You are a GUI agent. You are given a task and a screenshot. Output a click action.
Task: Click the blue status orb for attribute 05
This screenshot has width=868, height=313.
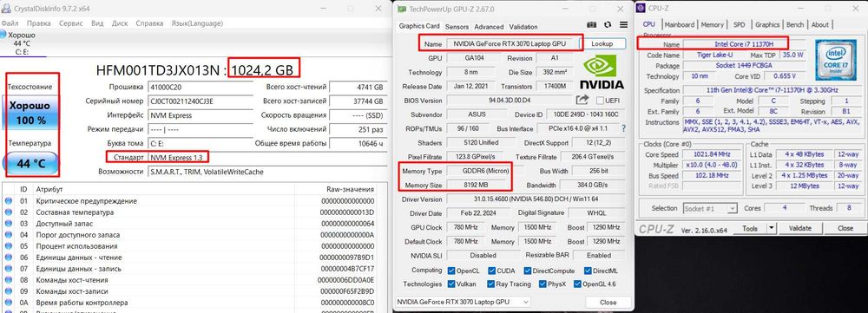tap(9, 246)
